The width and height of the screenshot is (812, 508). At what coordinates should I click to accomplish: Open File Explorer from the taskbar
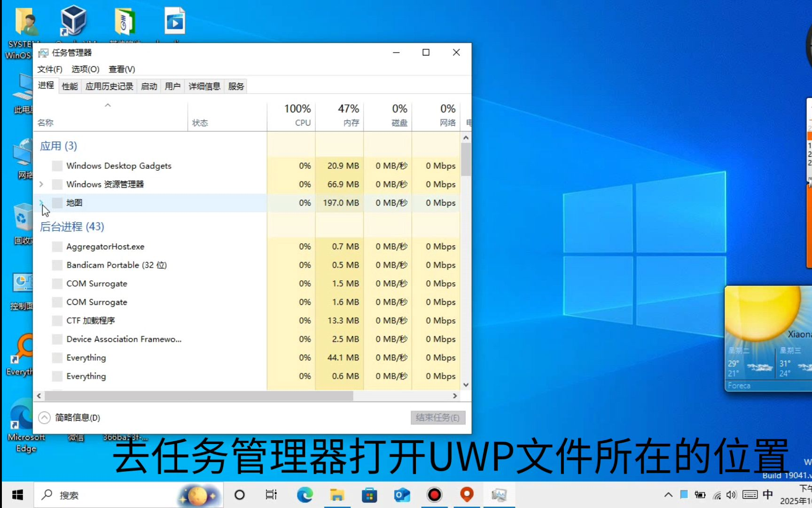pos(337,495)
